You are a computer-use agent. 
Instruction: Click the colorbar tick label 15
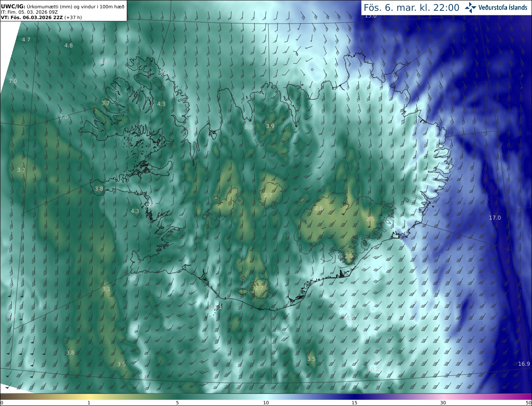pos(355,403)
